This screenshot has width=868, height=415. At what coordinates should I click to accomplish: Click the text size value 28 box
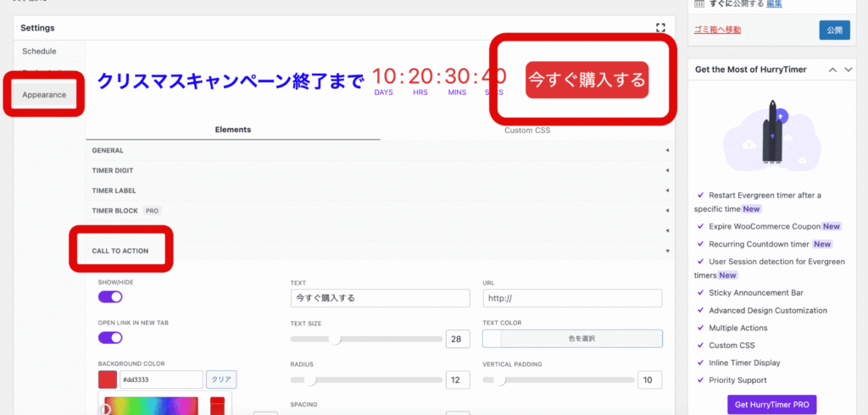457,339
